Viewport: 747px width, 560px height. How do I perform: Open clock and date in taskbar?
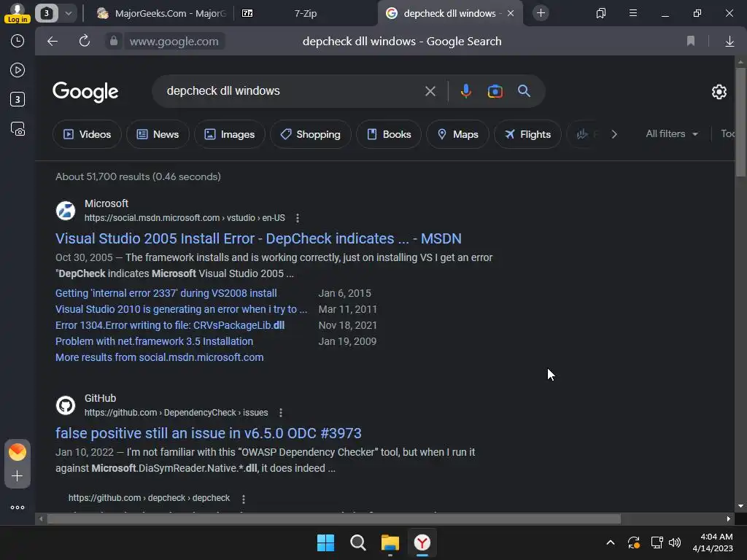[x=713, y=542]
